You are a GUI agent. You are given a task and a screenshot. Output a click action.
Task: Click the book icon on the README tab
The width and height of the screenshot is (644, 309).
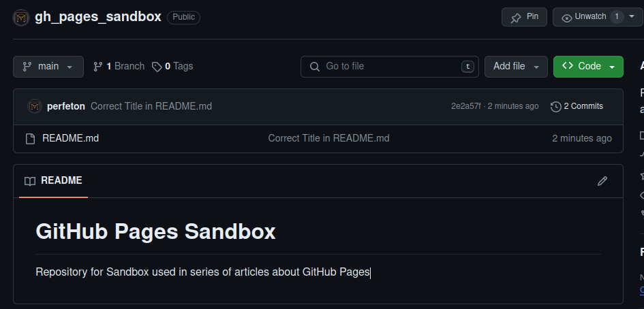pyautogui.click(x=30, y=181)
